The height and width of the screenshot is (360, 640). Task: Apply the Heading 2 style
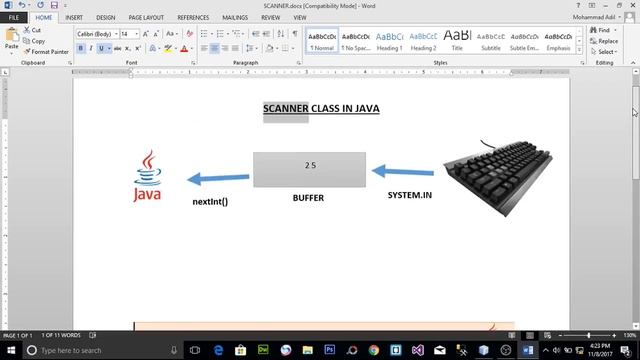423,41
